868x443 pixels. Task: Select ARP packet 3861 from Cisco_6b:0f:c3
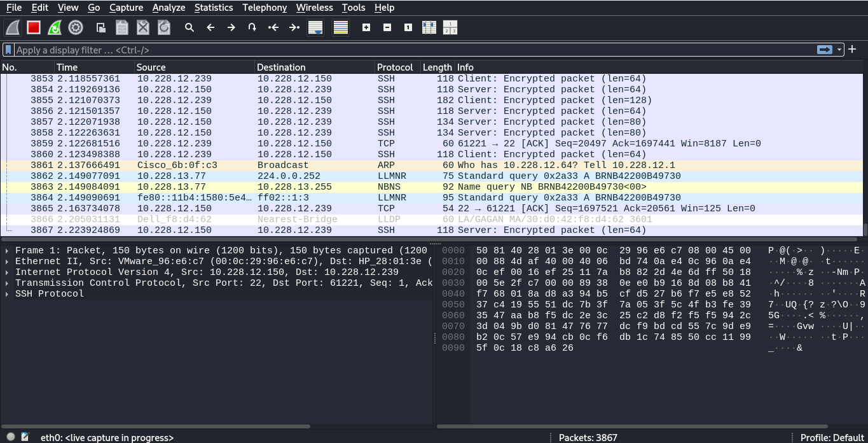(431, 165)
